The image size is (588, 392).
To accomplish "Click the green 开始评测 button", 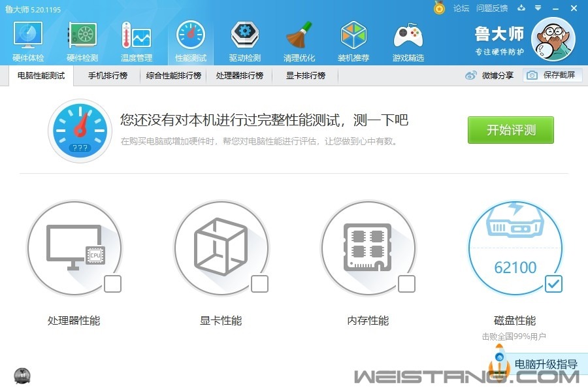I will tap(510, 130).
